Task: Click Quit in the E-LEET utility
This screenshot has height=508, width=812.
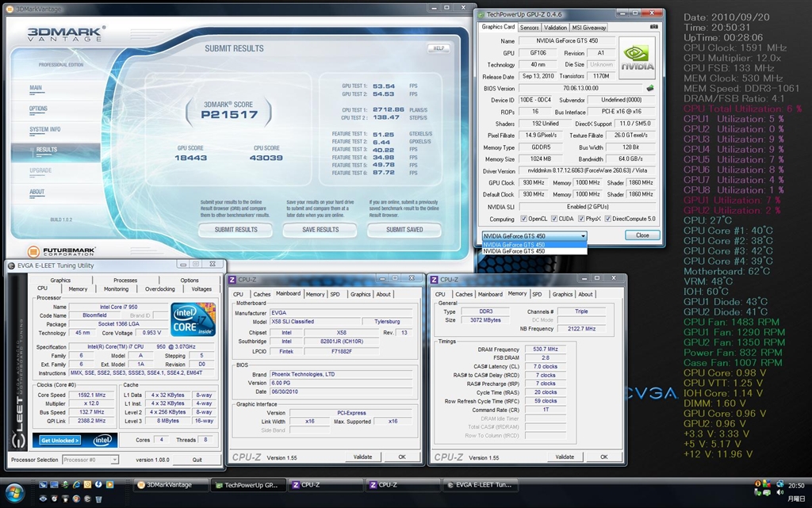Action: [197, 460]
